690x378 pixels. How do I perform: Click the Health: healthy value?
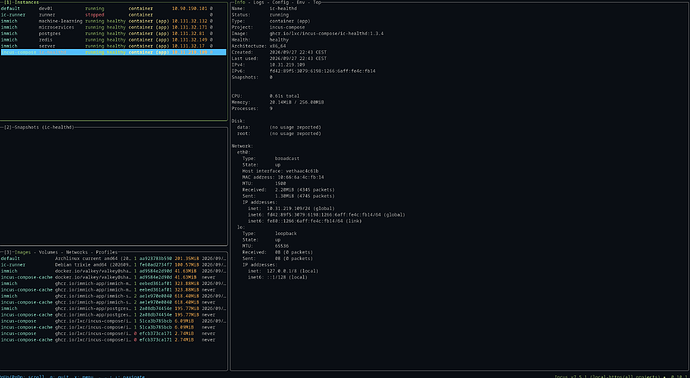[279, 40]
